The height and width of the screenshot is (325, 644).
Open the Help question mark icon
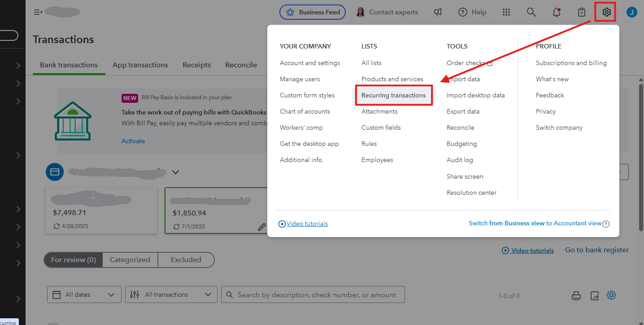coord(463,12)
